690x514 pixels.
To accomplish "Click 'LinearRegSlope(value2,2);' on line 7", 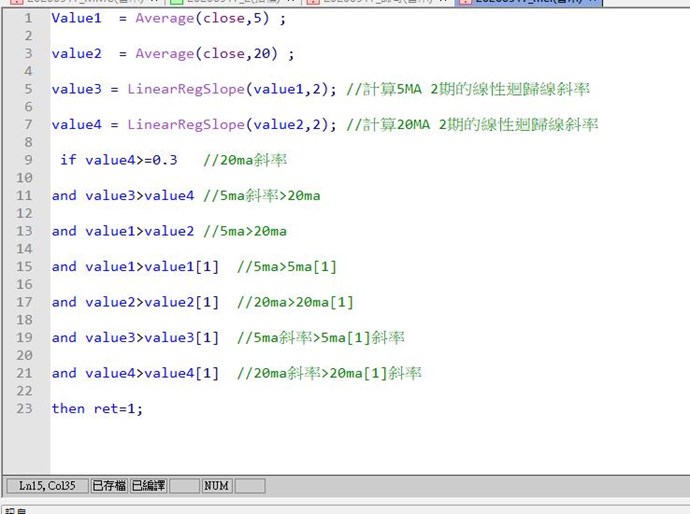I will (232, 125).
